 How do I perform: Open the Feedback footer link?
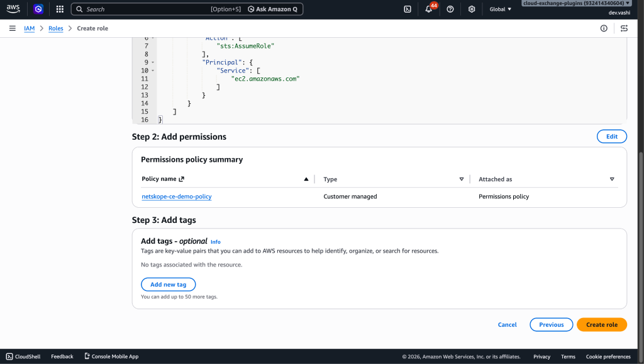[62, 356]
